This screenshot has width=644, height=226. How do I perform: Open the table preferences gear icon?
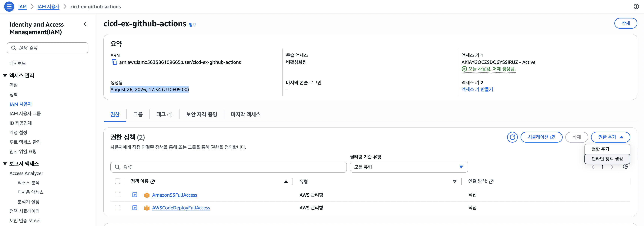click(x=626, y=167)
